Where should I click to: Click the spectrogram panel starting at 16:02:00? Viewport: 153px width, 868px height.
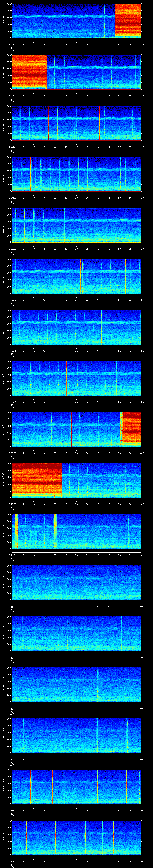click(76, 72)
